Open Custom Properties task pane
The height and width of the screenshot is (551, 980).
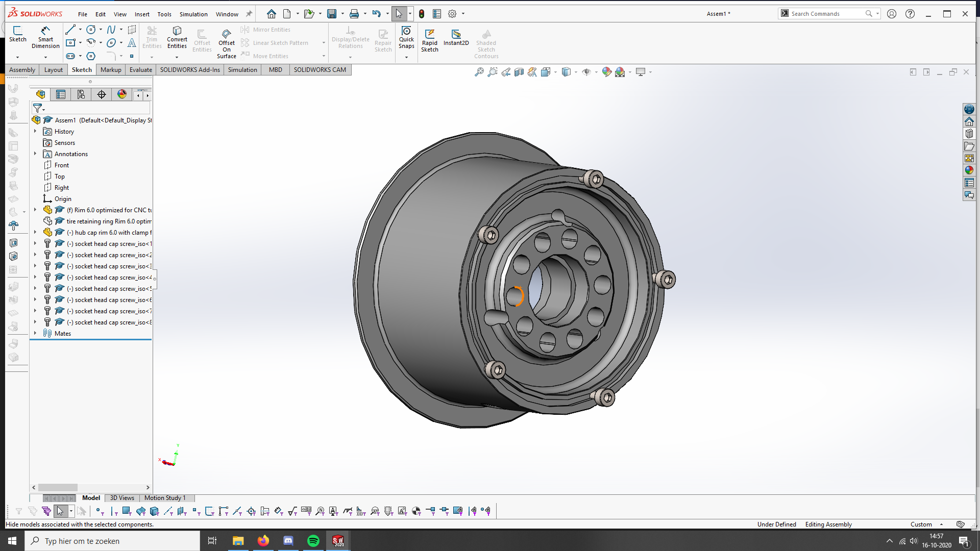[969, 183]
